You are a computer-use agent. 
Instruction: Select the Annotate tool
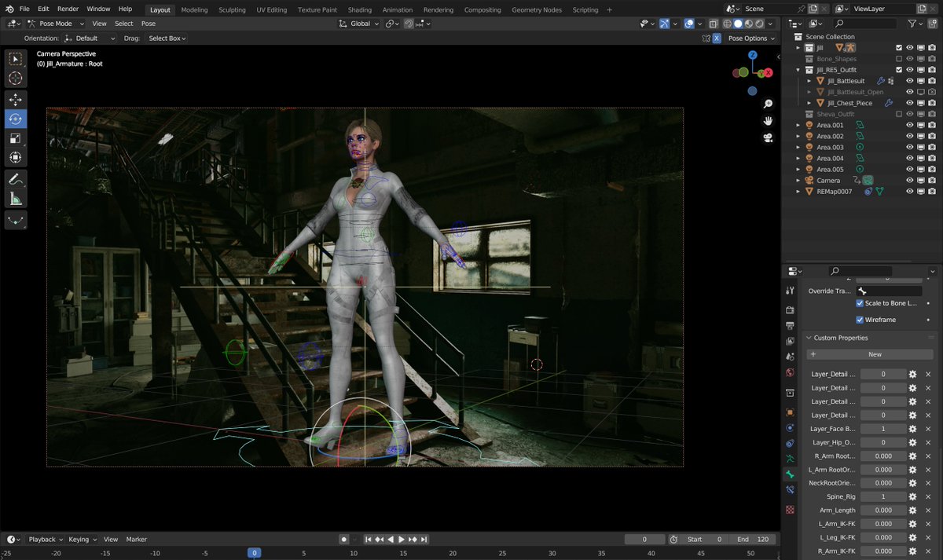15,179
